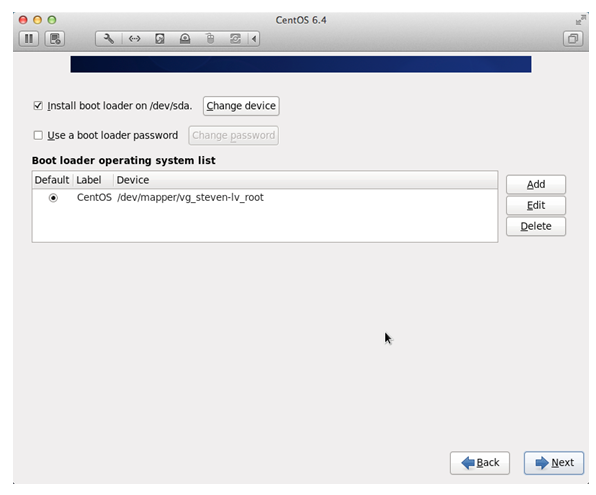
Task: Enable Use a boot loader password
Action: pos(38,135)
